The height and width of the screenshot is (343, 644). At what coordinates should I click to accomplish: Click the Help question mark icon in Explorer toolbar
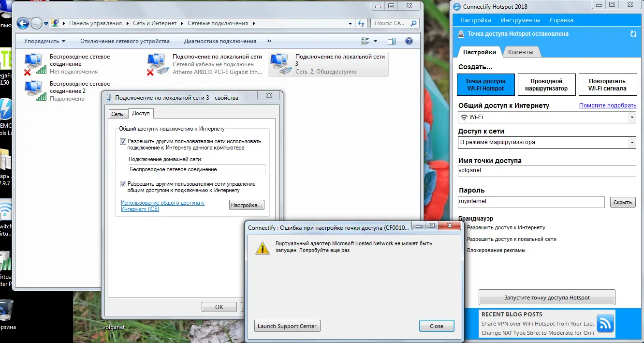click(409, 41)
